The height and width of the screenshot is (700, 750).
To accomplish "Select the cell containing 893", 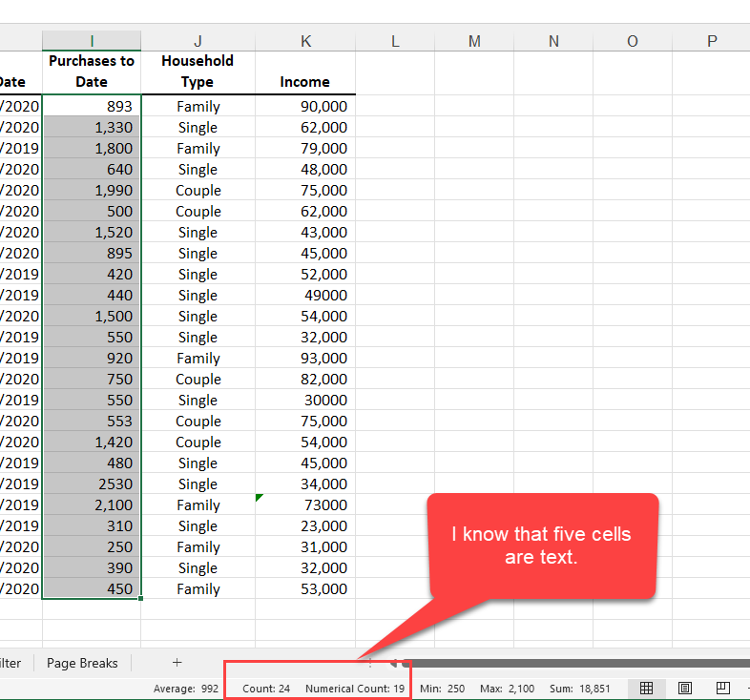I will coord(92,106).
